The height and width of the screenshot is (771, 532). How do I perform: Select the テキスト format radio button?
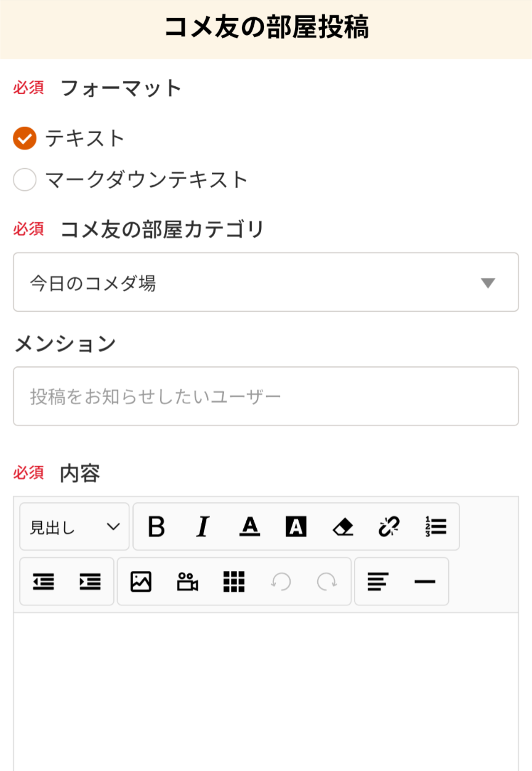click(25, 138)
